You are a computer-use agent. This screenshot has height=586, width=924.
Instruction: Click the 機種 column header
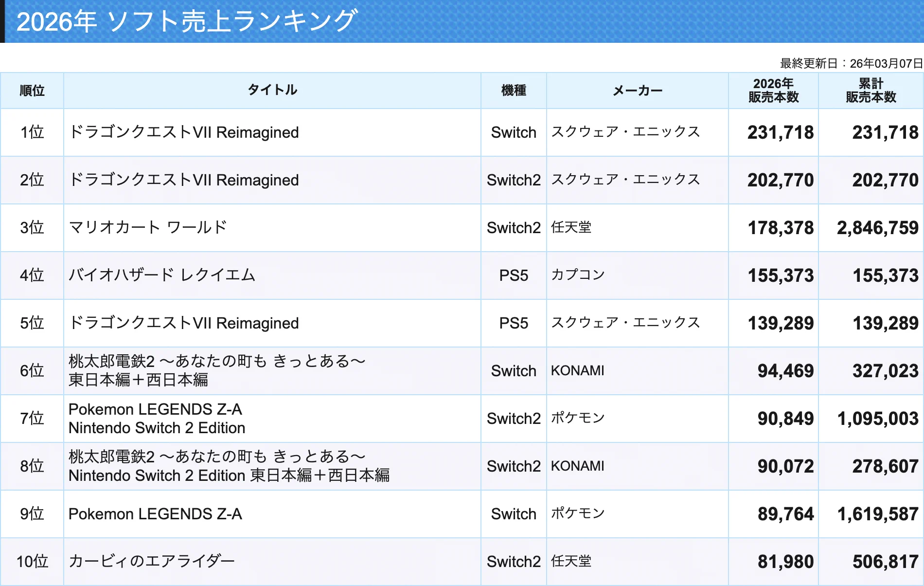(514, 91)
